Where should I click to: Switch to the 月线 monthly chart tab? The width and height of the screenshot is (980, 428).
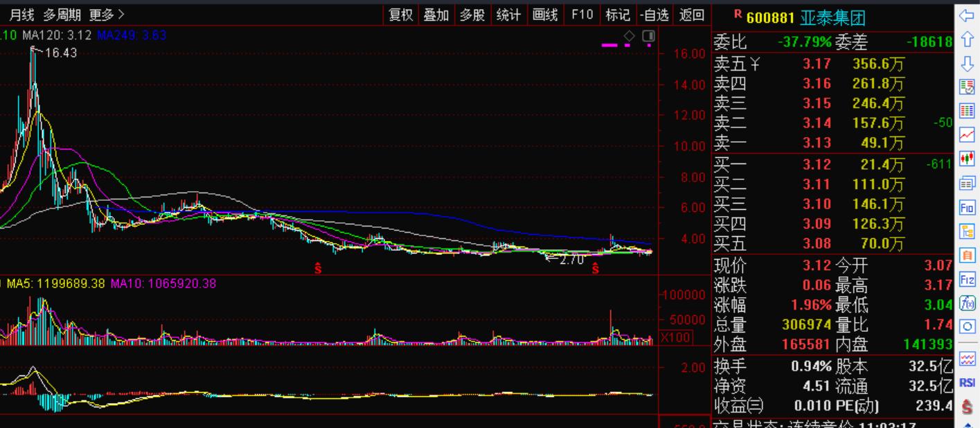click(21, 15)
